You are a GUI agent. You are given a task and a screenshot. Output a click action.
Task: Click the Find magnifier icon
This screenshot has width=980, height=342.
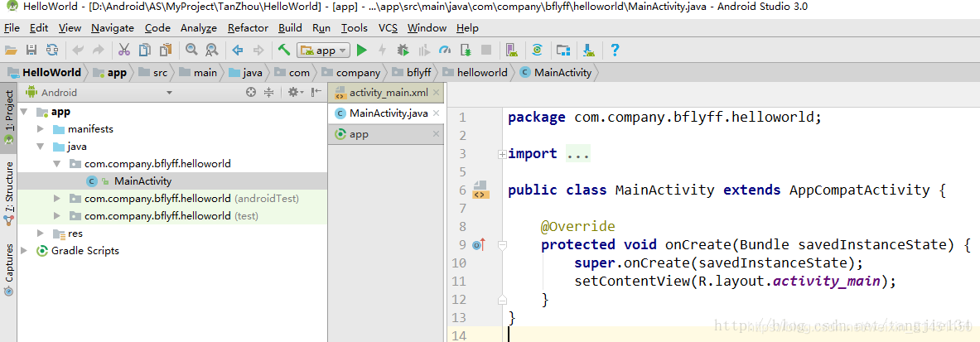pos(191,50)
